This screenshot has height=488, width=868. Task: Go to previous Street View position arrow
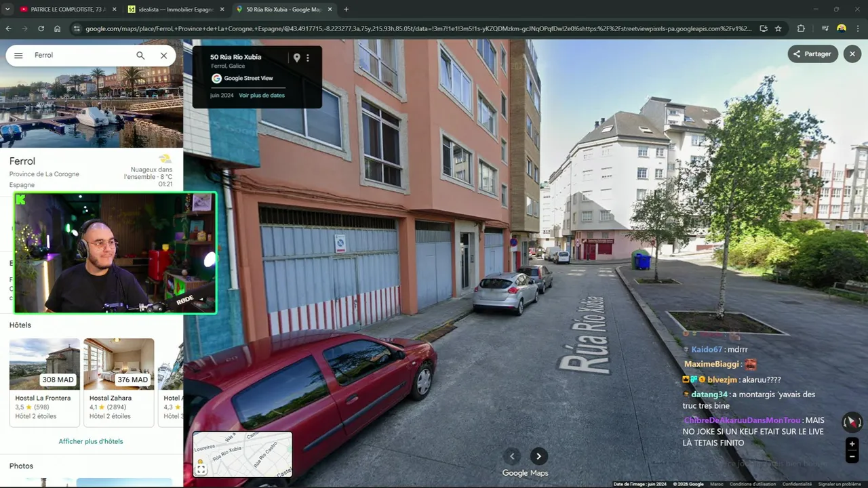513,456
